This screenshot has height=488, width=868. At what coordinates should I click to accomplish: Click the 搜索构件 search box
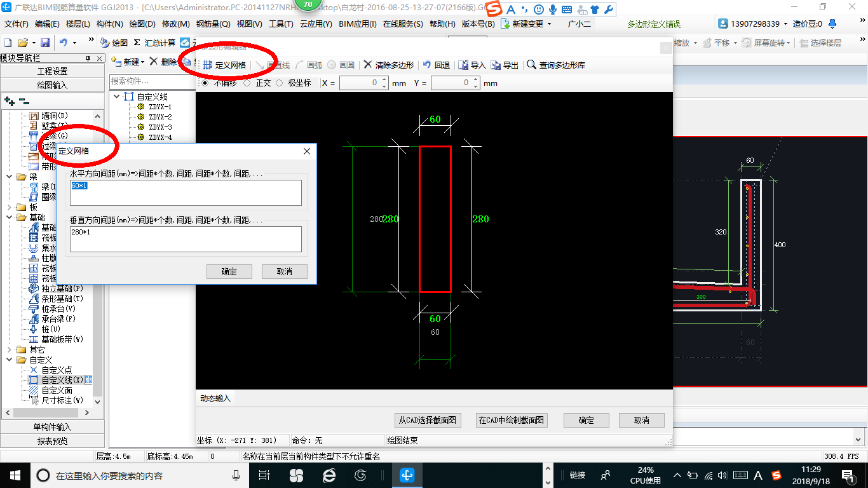coord(152,81)
